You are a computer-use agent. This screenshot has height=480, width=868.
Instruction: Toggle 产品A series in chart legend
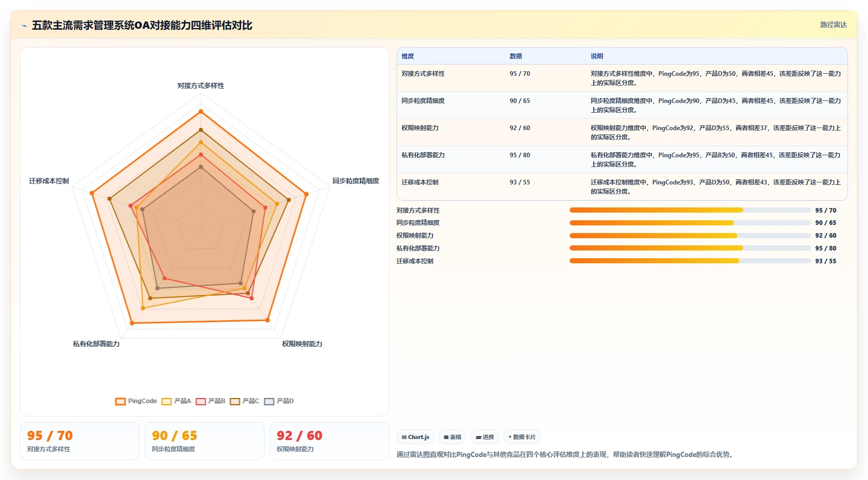(x=176, y=401)
